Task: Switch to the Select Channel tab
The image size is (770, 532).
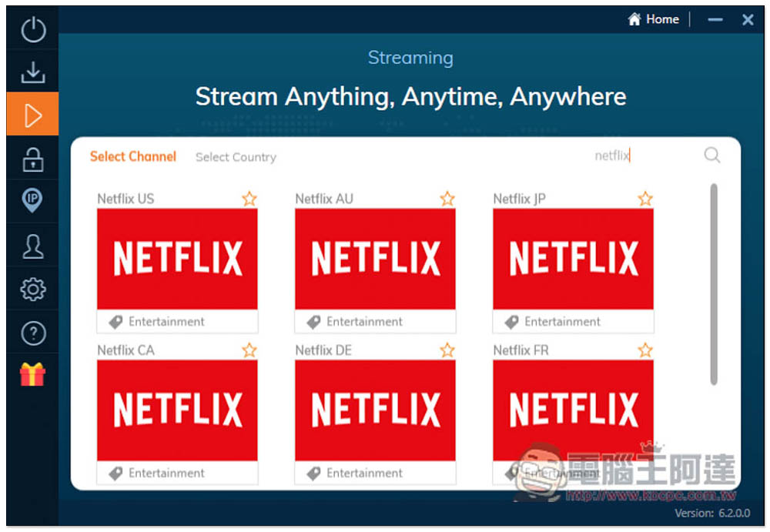Action: pyautogui.click(x=133, y=156)
